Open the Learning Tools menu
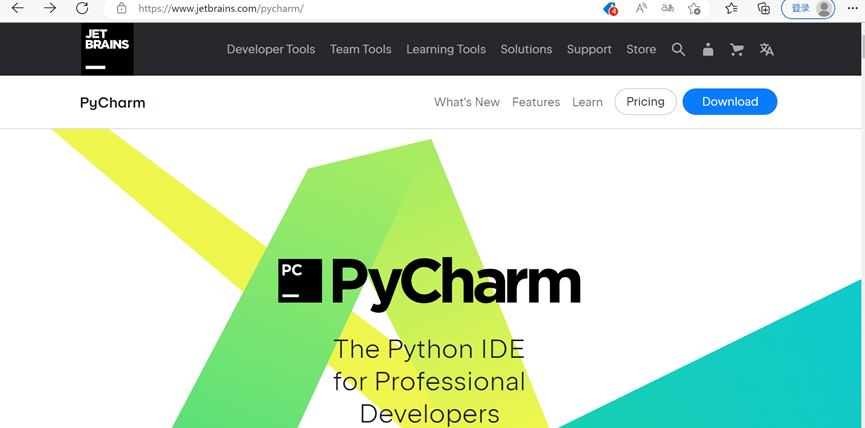This screenshot has height=428, width=865. [446, 49]
